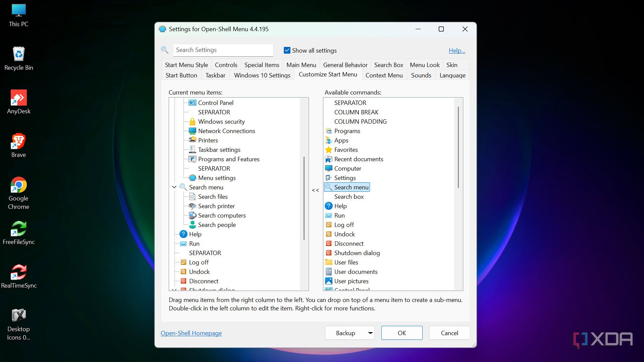The width and height of the screenshot is (644, 362).
Task: Click the Search computers icon
Action: pos(192,215)
